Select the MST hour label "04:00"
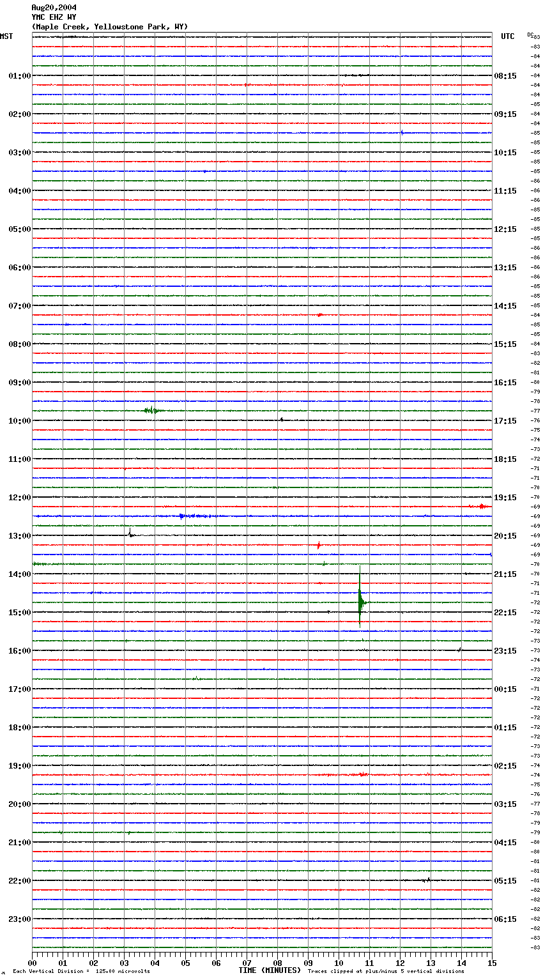This screenshot has height=980, width=543. click(19, 191)
